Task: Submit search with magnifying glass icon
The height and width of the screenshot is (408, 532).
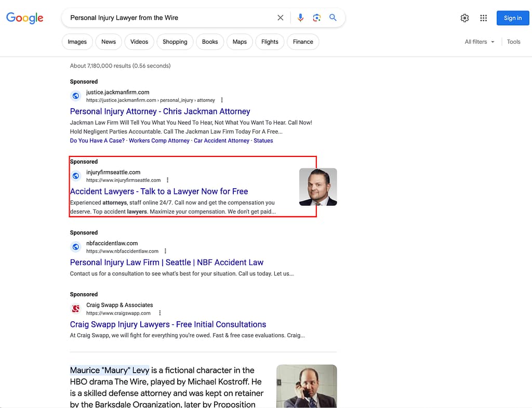Action: (x=333, y=17)
